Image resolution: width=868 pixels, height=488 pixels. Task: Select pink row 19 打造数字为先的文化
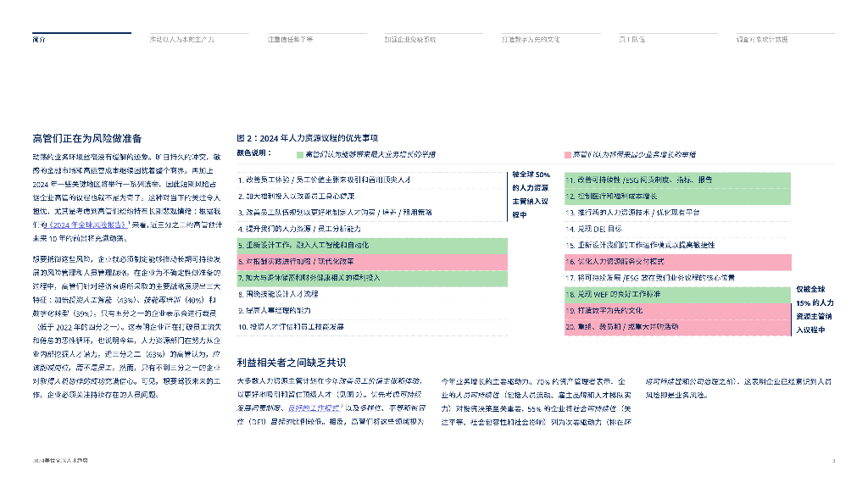677,311
